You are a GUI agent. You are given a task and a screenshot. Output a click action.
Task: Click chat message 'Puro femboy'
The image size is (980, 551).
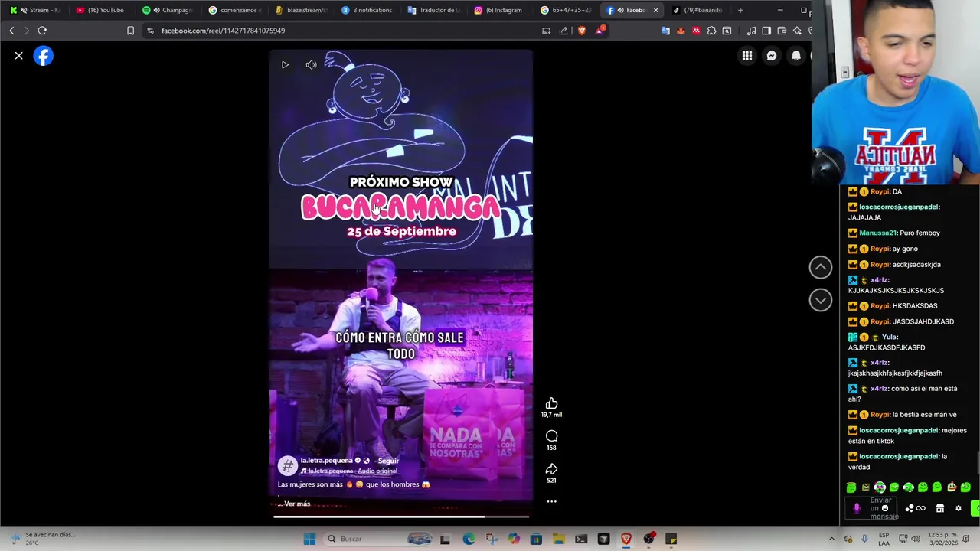pos(919,233)
